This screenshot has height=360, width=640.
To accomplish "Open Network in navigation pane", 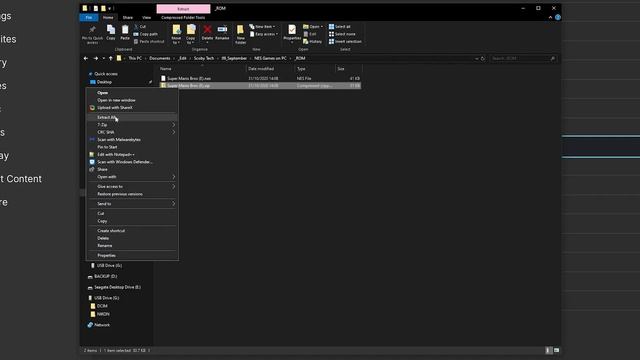I will coord(99,325).
